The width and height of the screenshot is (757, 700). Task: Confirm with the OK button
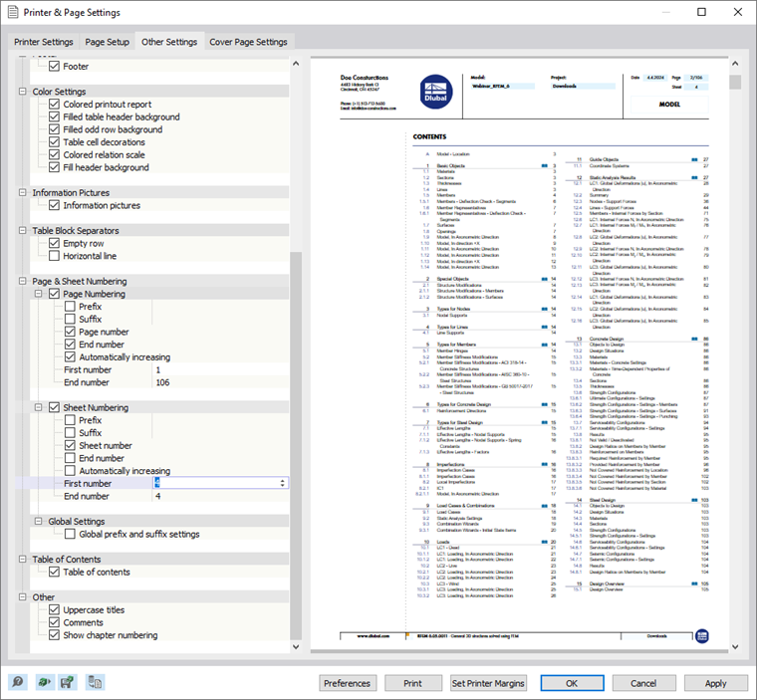click(x=572, y=683)
